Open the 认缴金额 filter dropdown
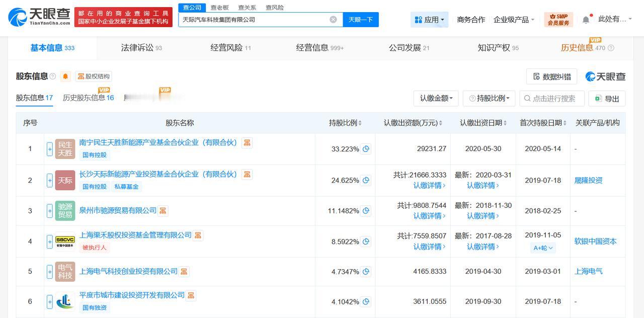This screenshot has height=318, width=644. pos(436,99)
